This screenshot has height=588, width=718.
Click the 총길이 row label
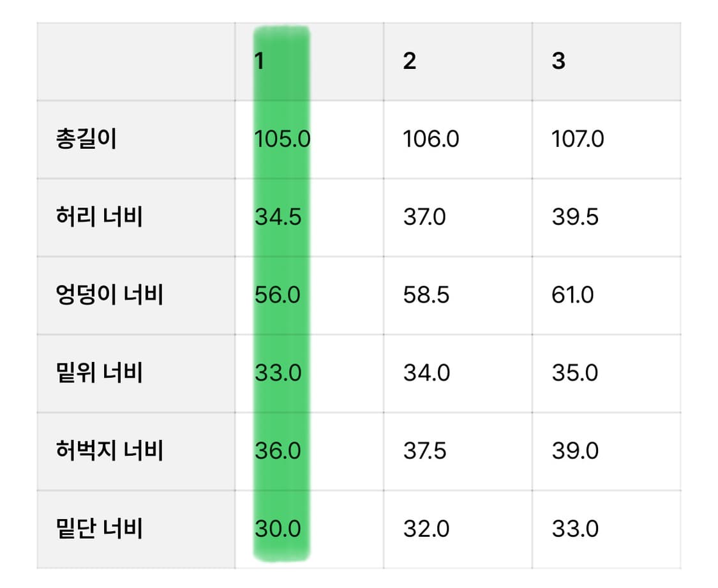coord(86,139)
